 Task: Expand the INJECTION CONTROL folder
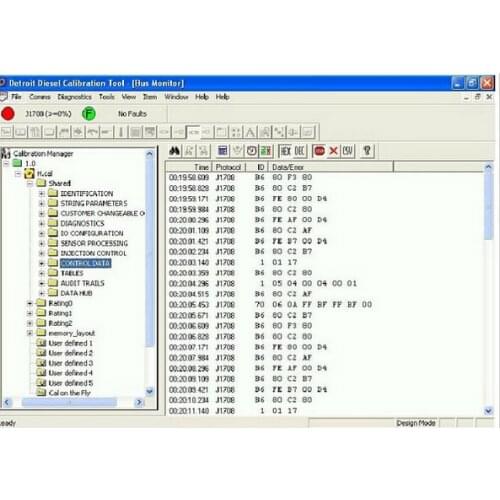(42, 253)
